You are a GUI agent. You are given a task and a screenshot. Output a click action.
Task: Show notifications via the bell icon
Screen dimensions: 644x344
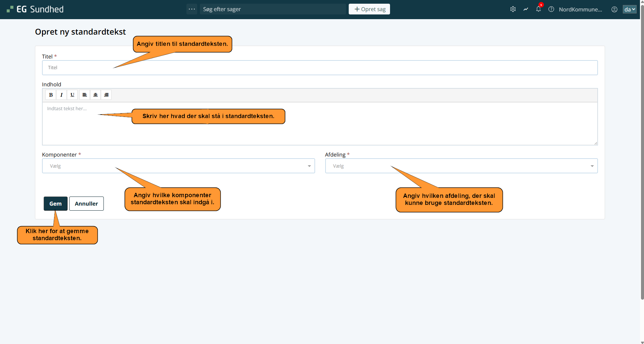pyautogui.click(x=538, y=9)
